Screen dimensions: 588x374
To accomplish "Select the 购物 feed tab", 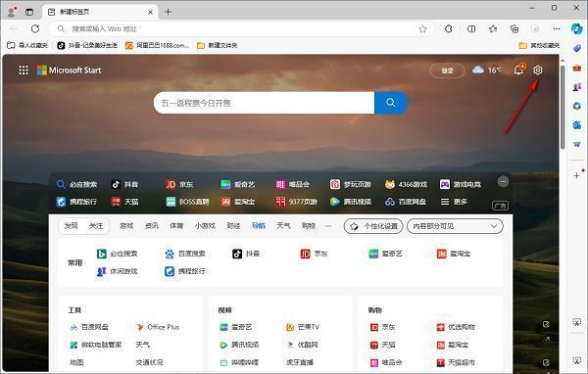I will [309, 225].
